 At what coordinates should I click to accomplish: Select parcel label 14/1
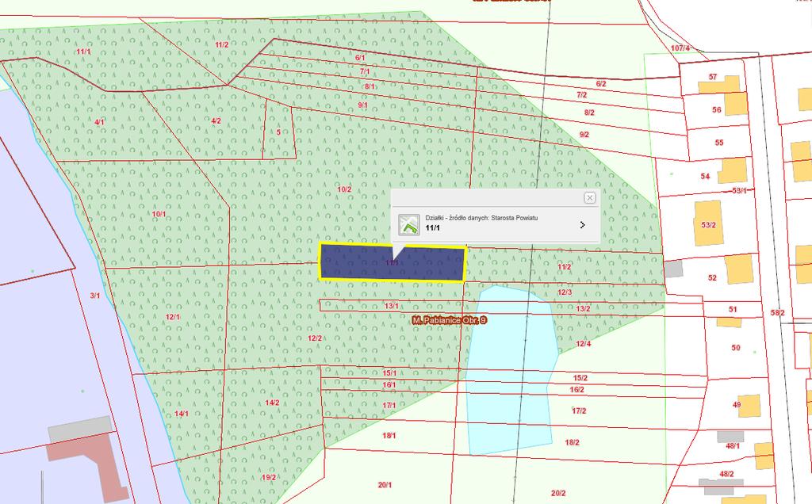pos(182,414)
